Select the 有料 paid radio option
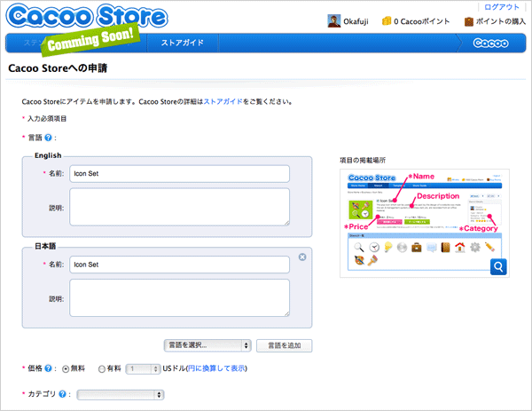 (x=102, y=369)
